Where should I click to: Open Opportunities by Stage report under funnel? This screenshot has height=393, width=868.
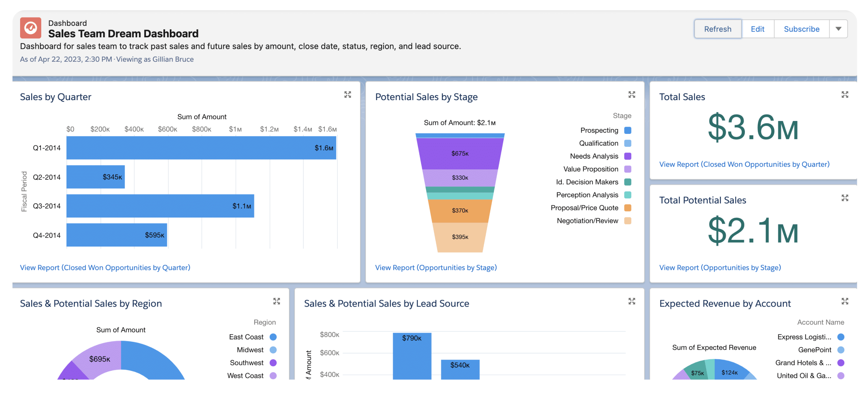(436, 268)
